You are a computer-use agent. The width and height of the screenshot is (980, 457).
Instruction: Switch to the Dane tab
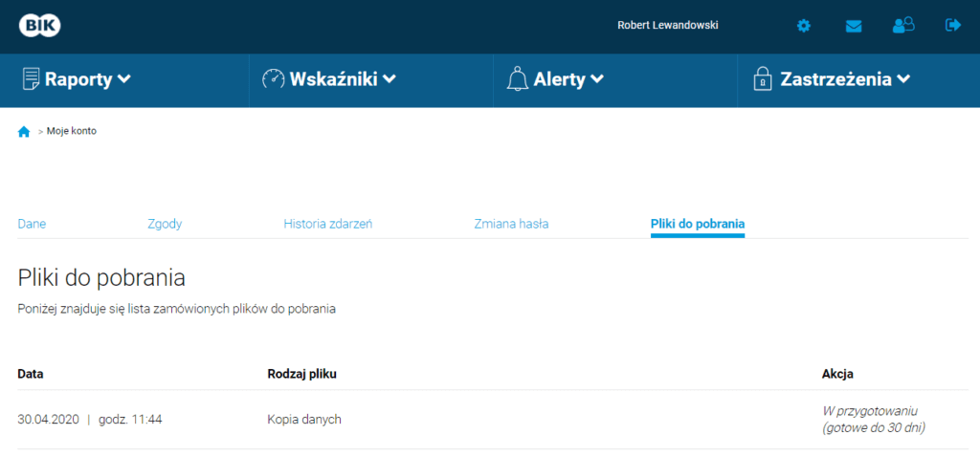(32, 224)
